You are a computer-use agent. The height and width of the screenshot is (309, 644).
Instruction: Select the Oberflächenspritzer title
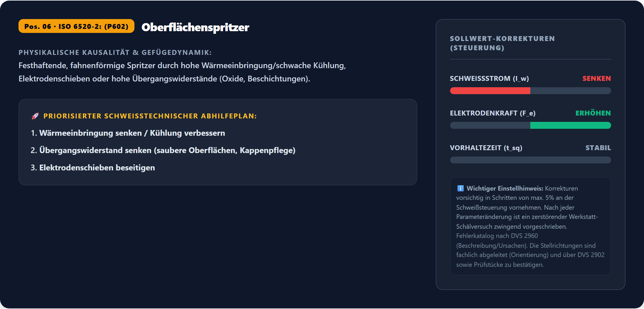click(195, 27)
